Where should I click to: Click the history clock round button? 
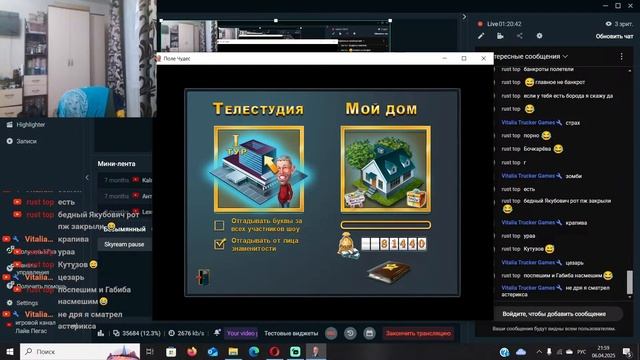click(x=350, y=333)
